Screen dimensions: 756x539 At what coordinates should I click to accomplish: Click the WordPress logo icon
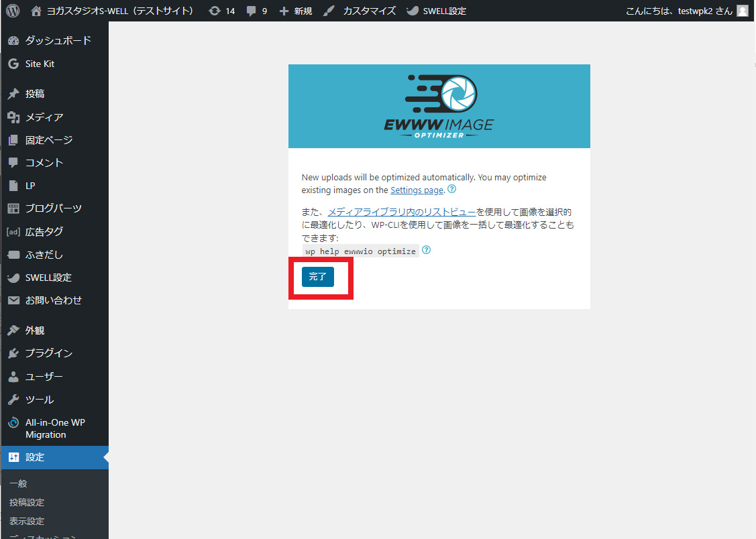coord(13,11)
